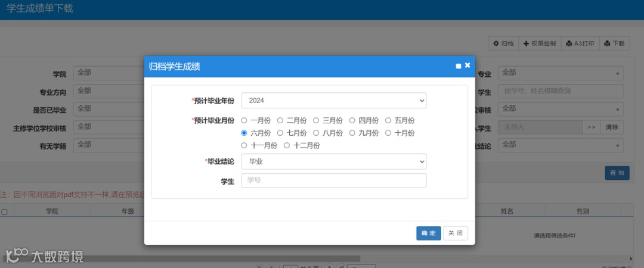This screenshot has width=644, height=268.
Task: Select 十一月份 graduation month
Action: pyautogui.click(x=244, y=145)
